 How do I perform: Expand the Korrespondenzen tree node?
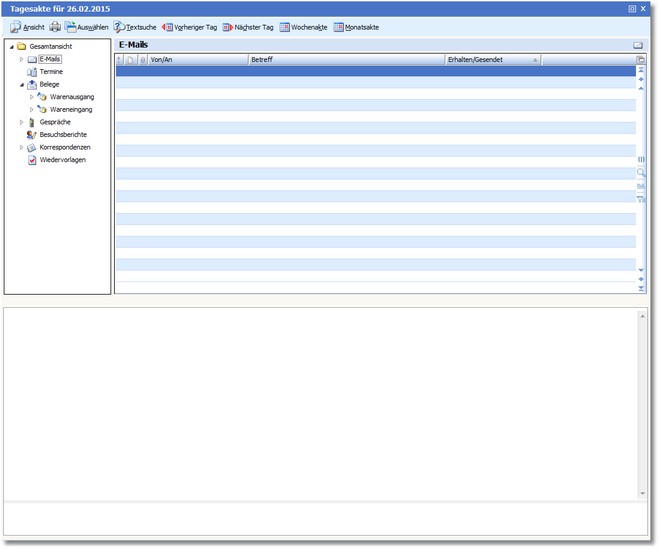[x=21, y=147]
